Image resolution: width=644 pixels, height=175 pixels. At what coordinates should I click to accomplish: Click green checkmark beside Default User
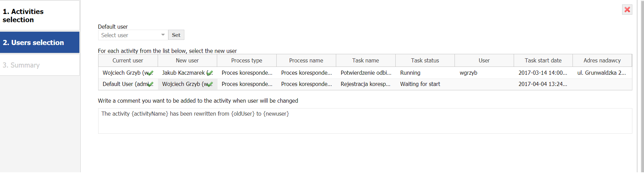150,84
